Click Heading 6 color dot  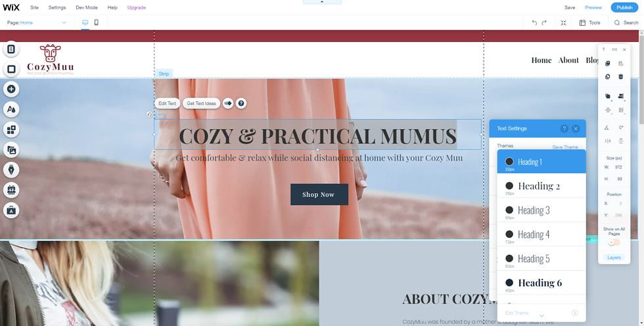[509, 283]
